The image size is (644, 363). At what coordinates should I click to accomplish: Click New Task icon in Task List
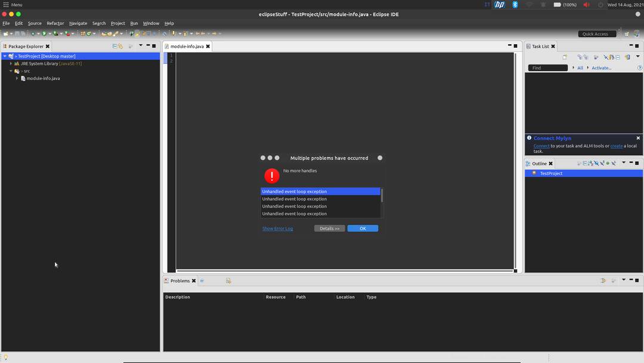565,57
